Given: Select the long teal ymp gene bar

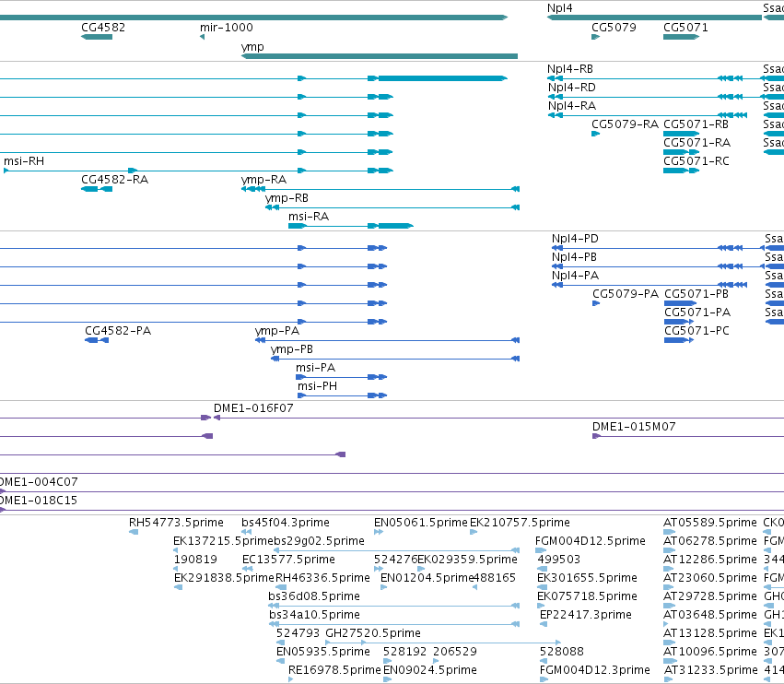Looking at the screenshot, I should 380,56.
